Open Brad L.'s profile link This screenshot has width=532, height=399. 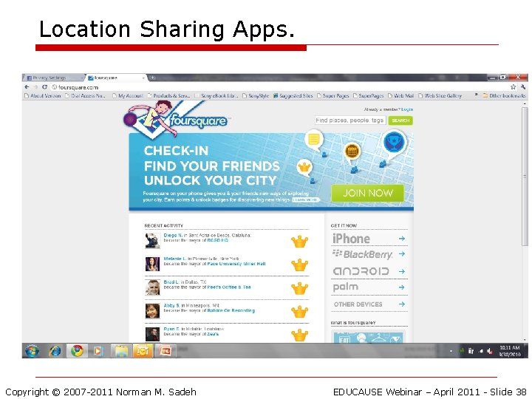point(171,282)
